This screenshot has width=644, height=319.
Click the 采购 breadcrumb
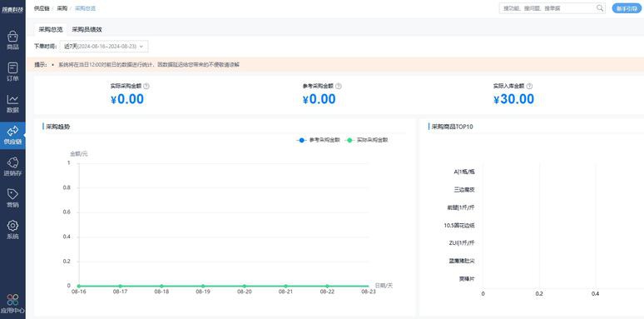click(x=62, y=8)
